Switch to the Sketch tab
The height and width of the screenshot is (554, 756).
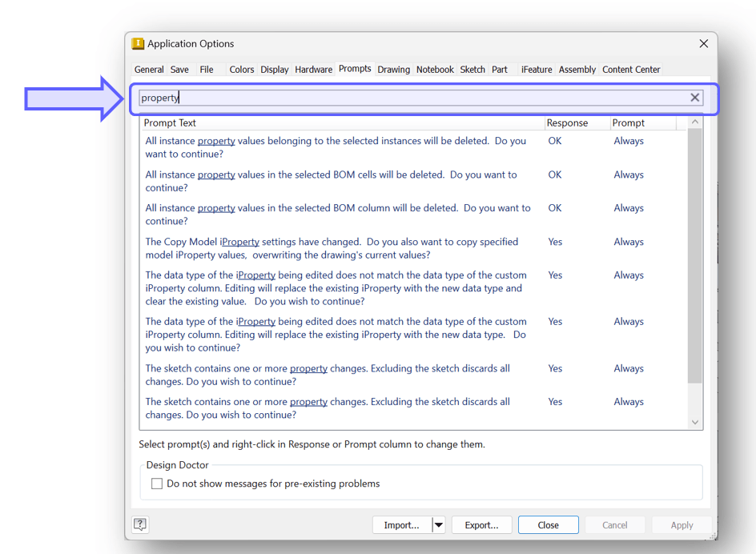point(472,70)
